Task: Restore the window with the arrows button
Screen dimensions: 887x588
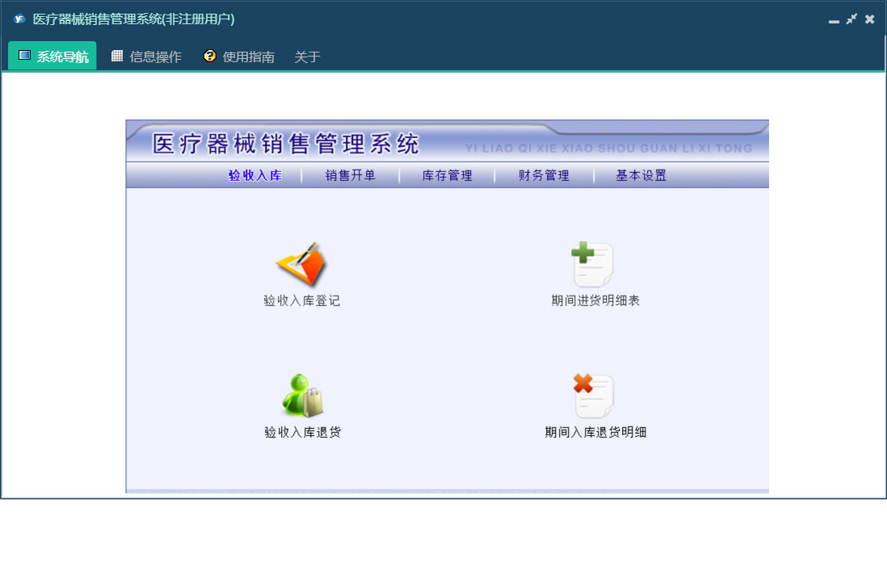Action: click(x=851, y=19)
